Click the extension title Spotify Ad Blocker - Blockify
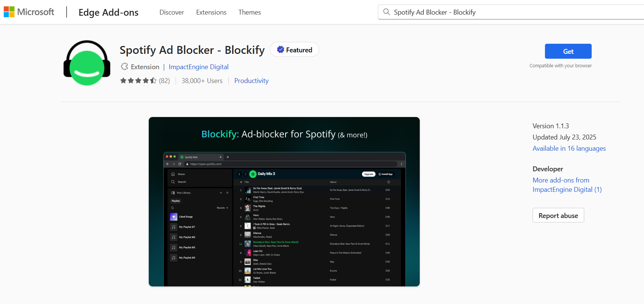Viewport: 644px width, 304px height. (x=192, y=50)
